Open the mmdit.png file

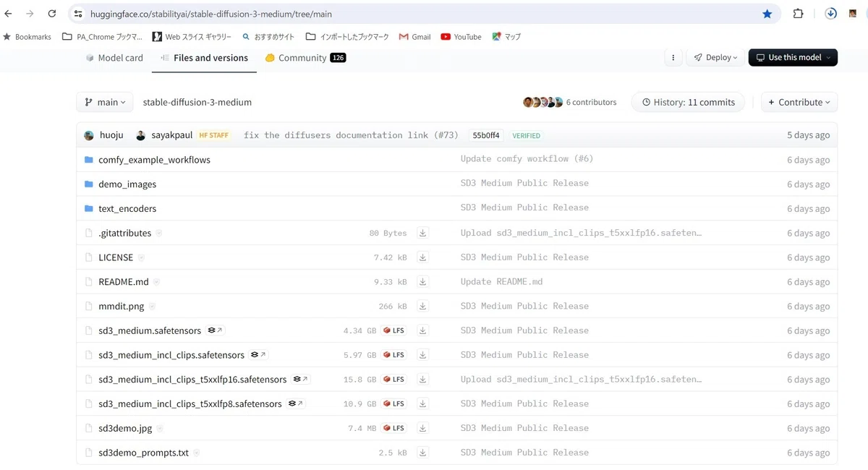pos(122,306)
